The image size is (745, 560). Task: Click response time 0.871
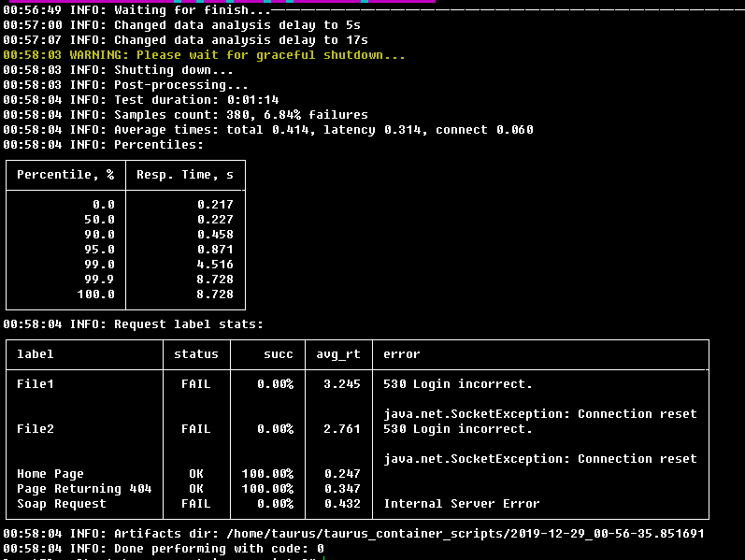215,250
